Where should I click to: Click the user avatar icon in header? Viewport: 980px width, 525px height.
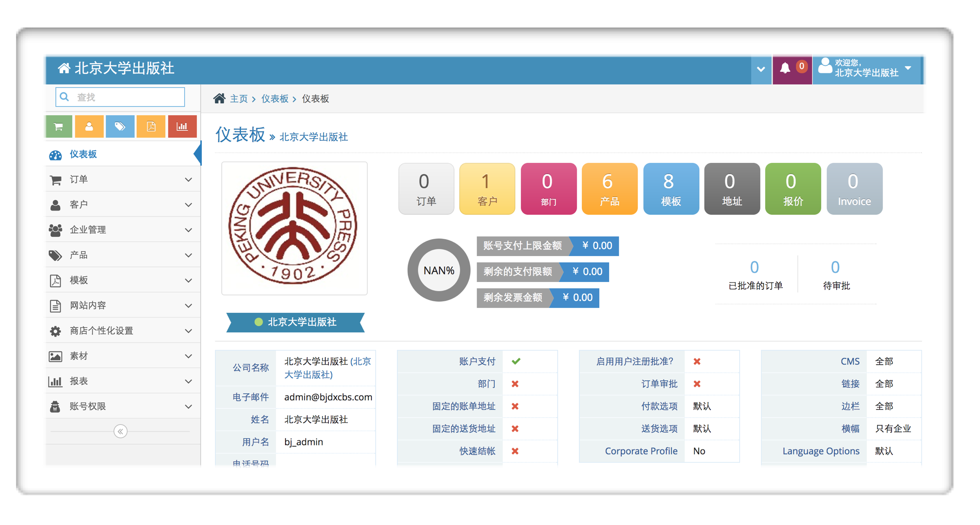[x=825, y=66]
